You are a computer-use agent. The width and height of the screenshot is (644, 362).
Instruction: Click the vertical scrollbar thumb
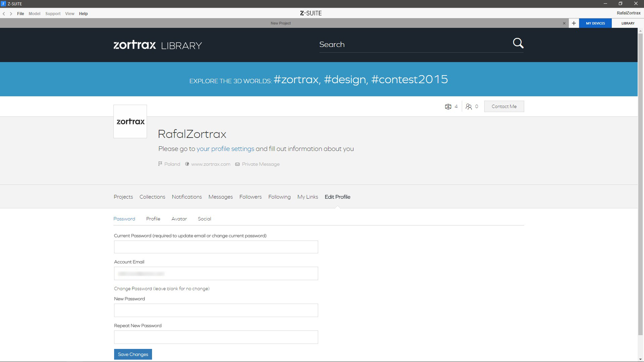(641, 184)
